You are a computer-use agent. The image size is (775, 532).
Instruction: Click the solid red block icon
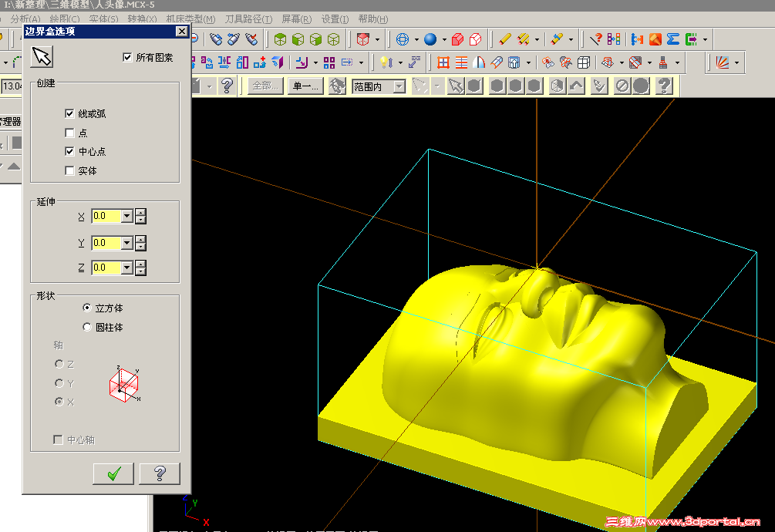pos(458,39)
